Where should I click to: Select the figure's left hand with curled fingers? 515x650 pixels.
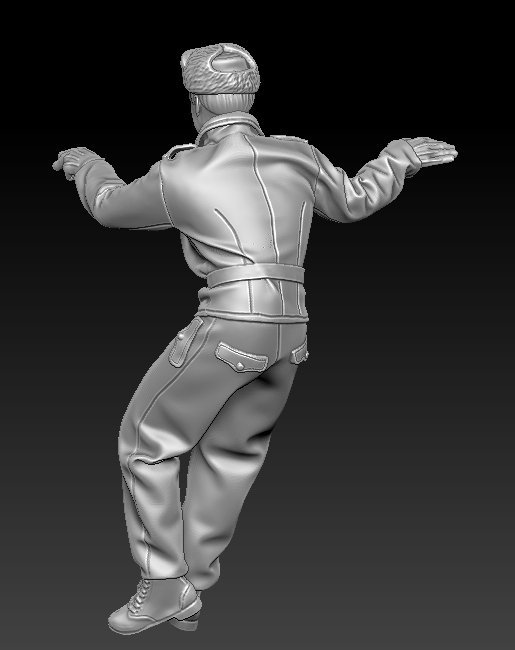tap(70, 162)
